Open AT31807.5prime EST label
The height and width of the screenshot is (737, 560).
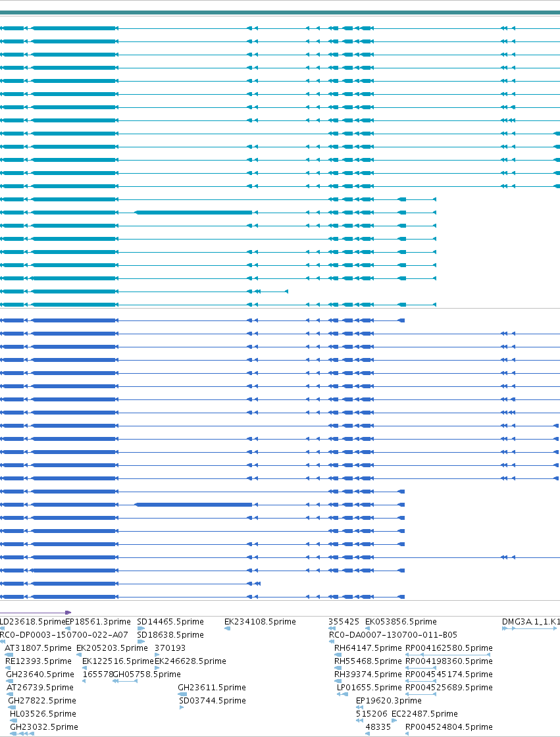38,648
